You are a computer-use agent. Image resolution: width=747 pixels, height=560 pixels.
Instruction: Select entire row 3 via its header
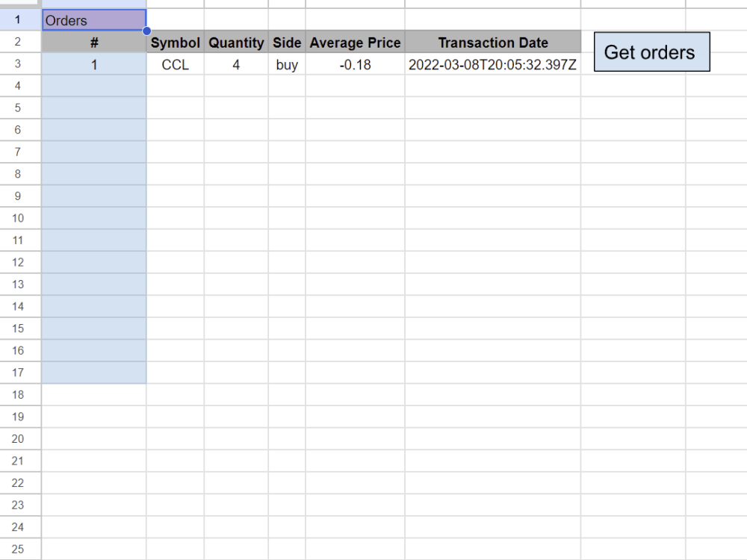(20, 63)
